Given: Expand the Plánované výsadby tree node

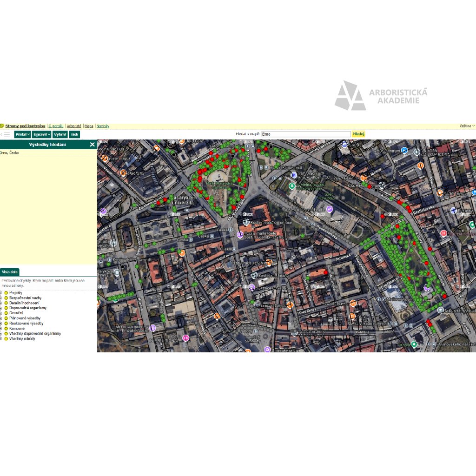Looking at the screenshot, I should click(1, 318).
